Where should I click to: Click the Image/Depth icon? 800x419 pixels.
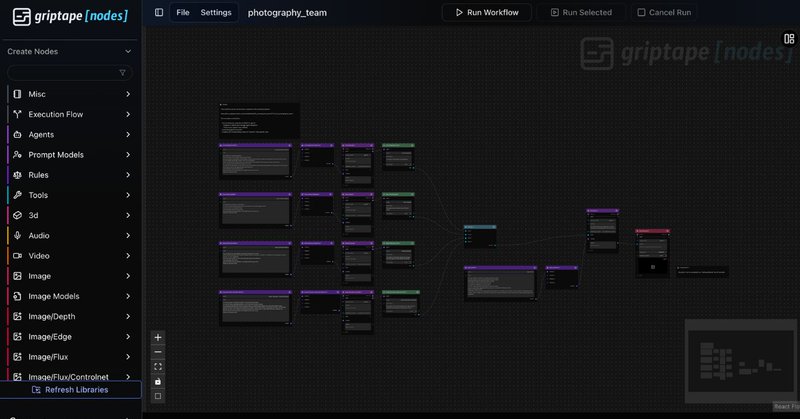17,316
